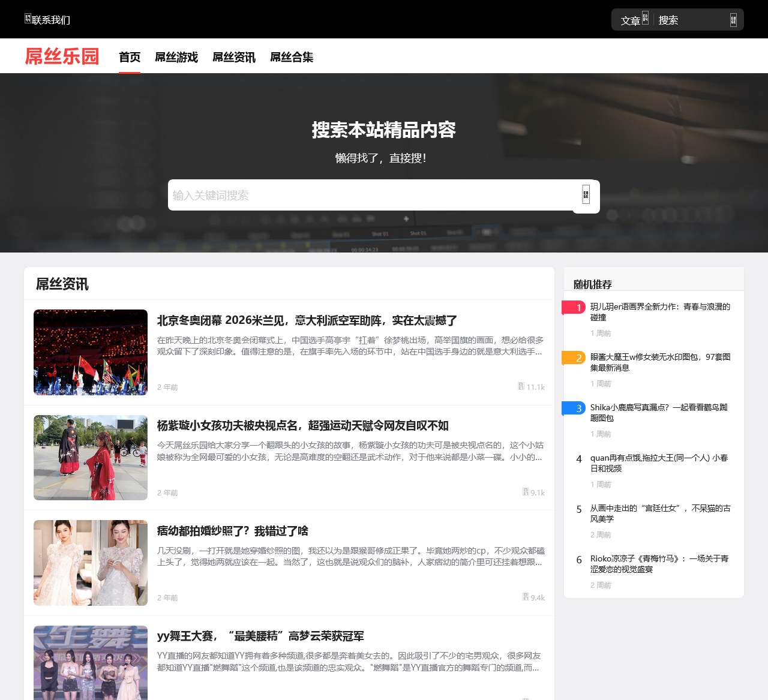The height and width of the screenshot is (700, 768).
Task: Open ranked item 4 quan冉有点饿
Action: point(660,463)
